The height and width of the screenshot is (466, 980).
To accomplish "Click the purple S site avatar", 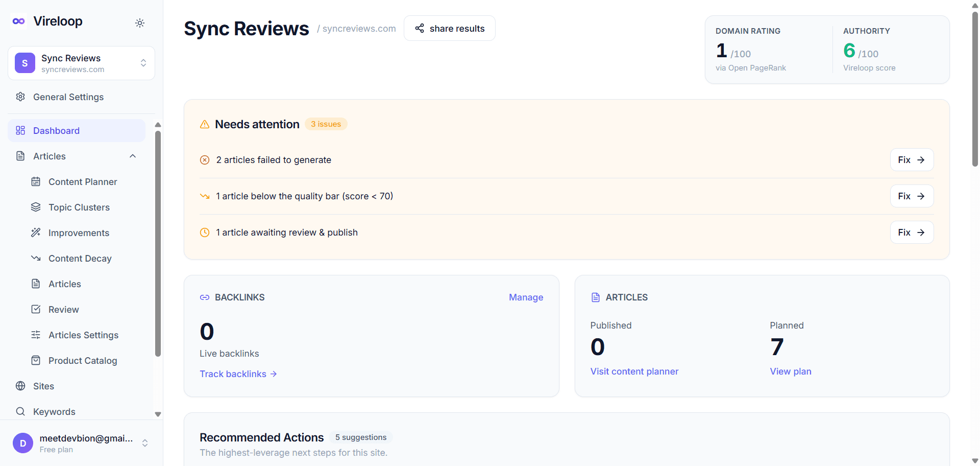I will (x=25, y=63).
